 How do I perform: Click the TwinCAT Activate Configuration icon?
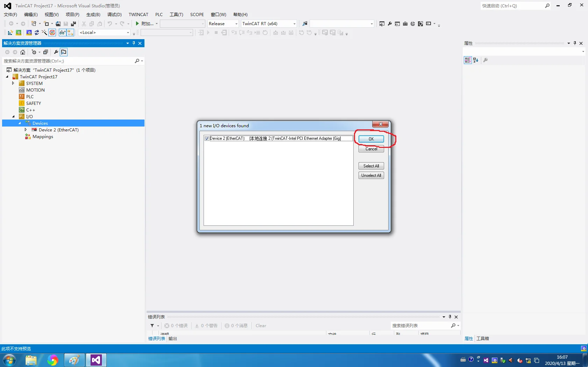tap(10, 33)
